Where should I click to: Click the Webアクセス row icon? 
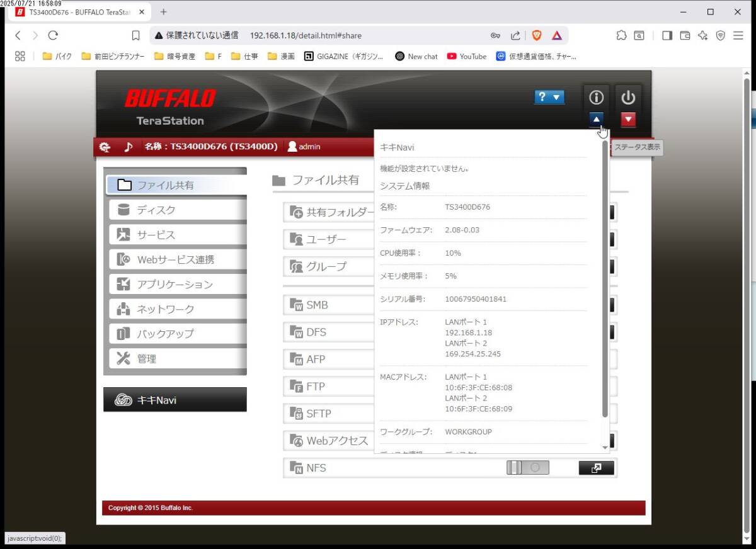[296, 441]
